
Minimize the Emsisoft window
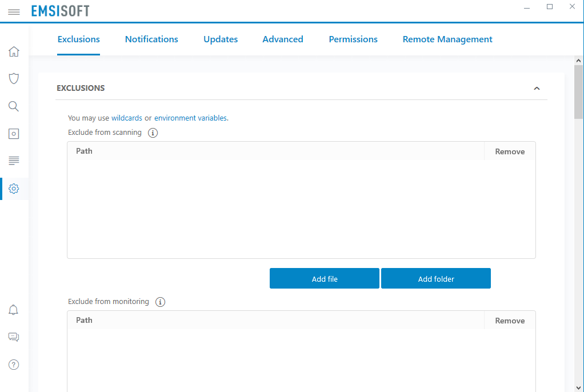pos(527,7)
